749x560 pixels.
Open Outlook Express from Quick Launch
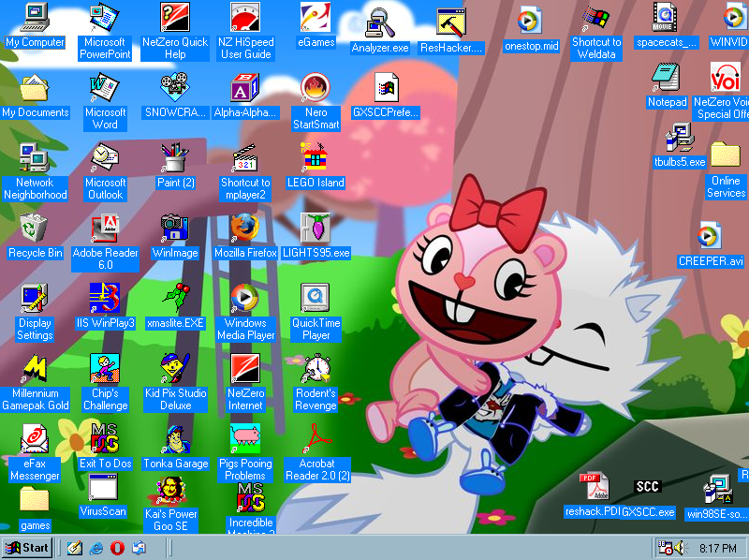137,548
